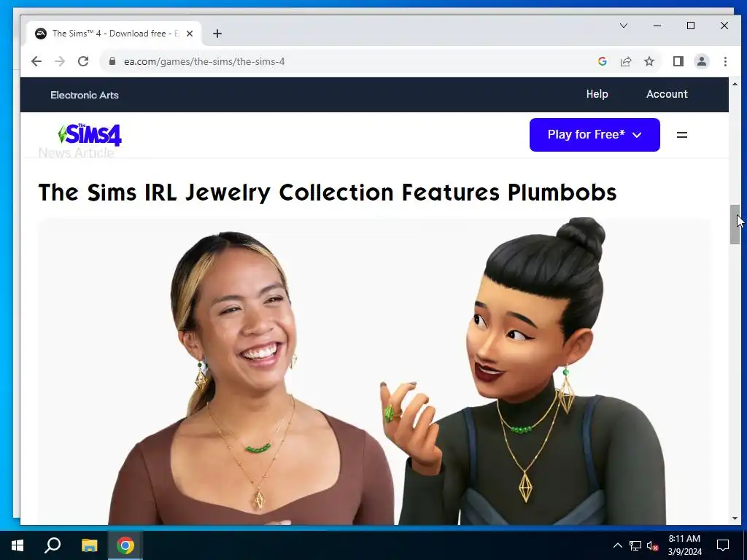Open the Electronic Arts home link
Image resolution: width=747 pixels, height=560 pixels.
point(85,95)
